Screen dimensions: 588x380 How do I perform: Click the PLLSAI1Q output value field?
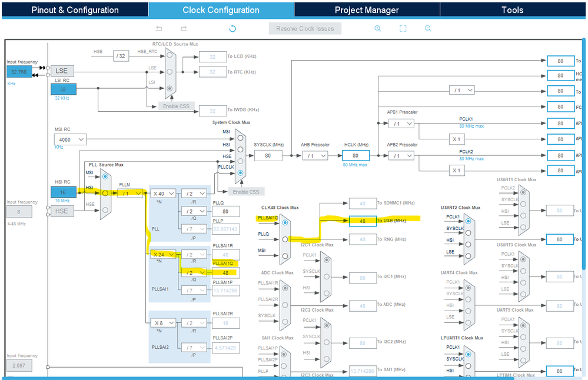coord(226,273)
